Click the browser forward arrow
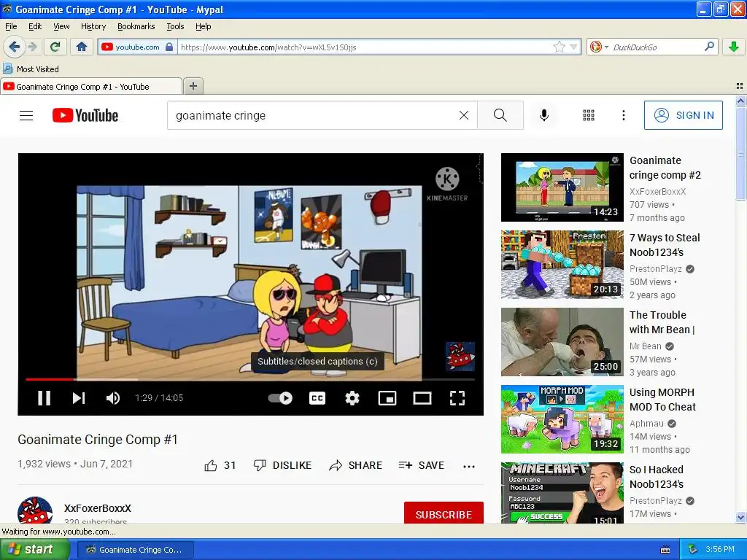 click(32, 47)
